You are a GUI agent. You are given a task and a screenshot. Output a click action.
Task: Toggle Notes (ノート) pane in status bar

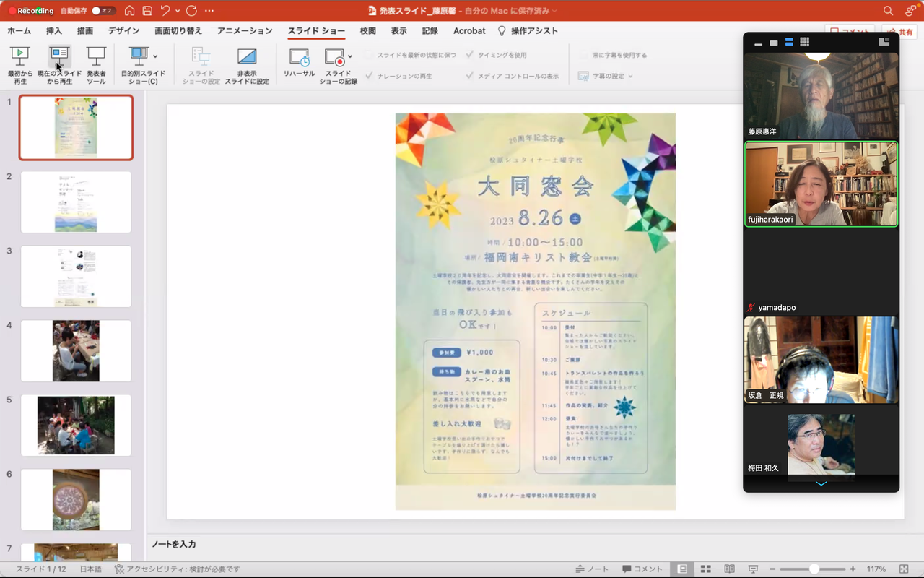(593, 569)
